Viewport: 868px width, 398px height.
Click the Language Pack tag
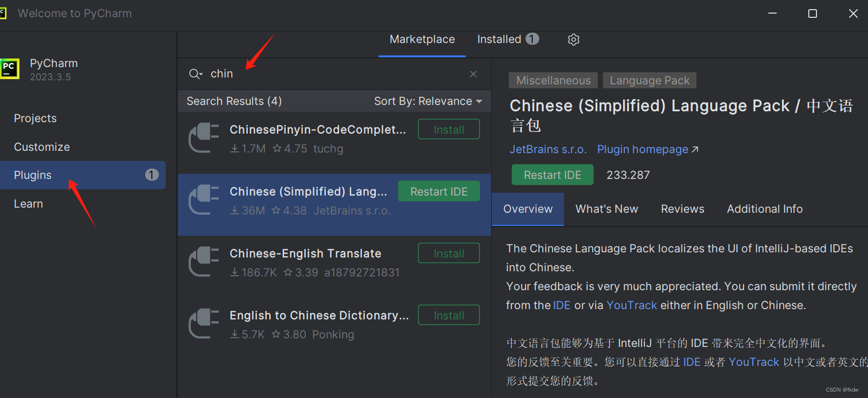(649, 80)
